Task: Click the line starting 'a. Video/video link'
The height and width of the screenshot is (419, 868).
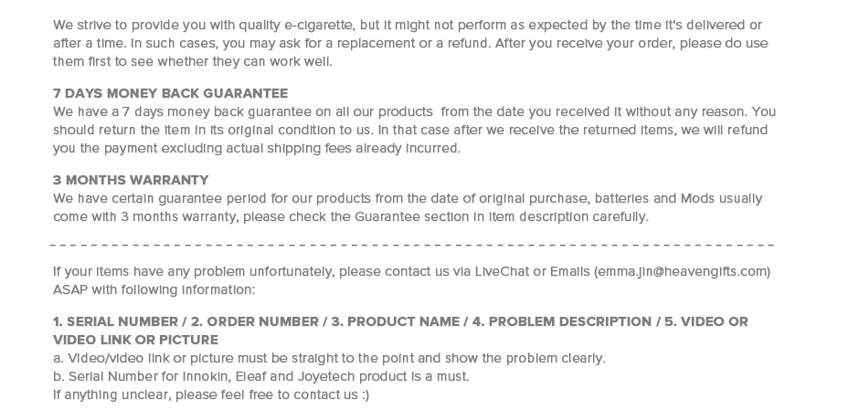Action: click(329, 359)
